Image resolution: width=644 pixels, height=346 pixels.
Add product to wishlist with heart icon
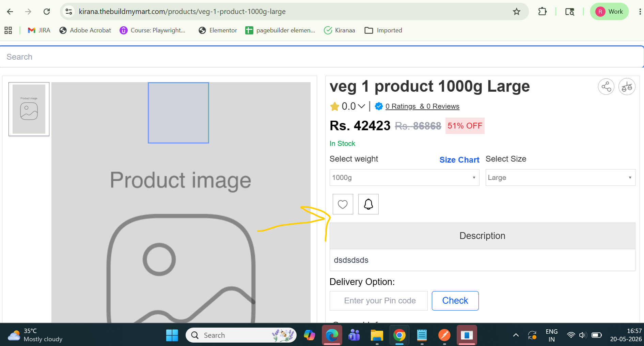point(343,204)
